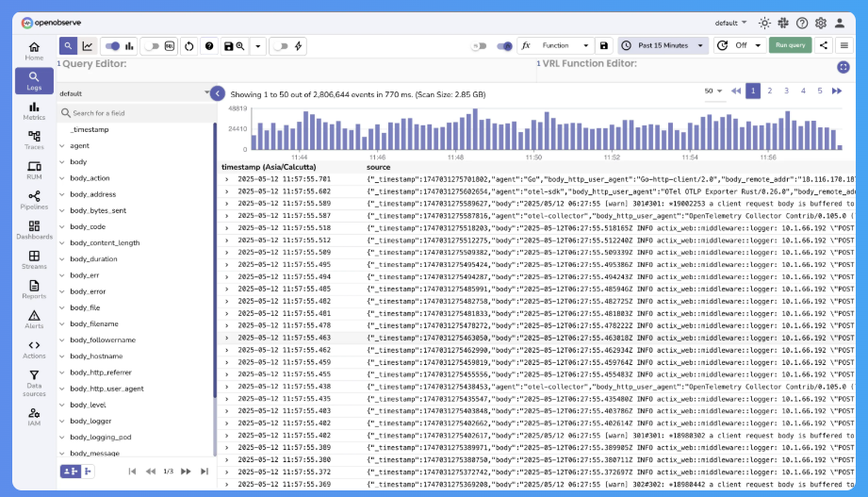
Task: Open the settings gear in header
Action: [821, 23]
